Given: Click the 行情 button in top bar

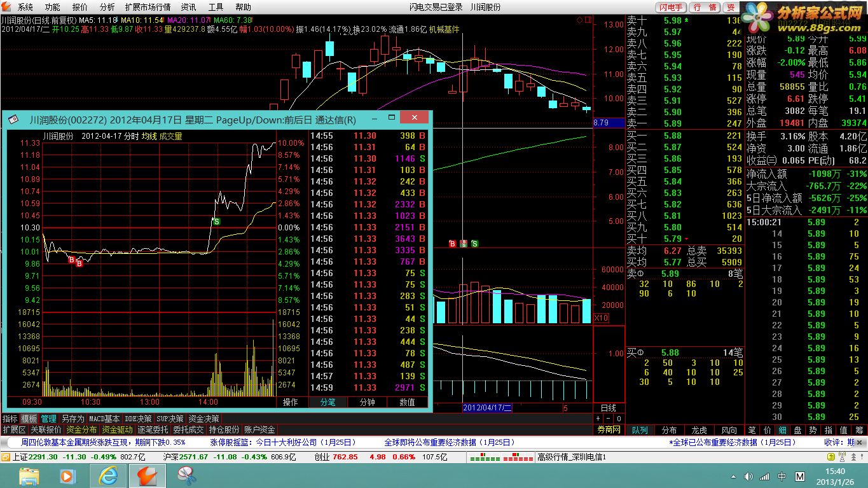Looking at the screenshot, I should tap(705, 7).
